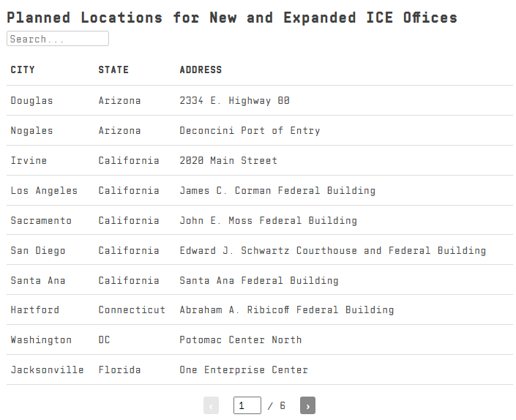The image size is (516, 420).
Task: Sort table by ADDRESS column header
Action: (x=201, y=70)
